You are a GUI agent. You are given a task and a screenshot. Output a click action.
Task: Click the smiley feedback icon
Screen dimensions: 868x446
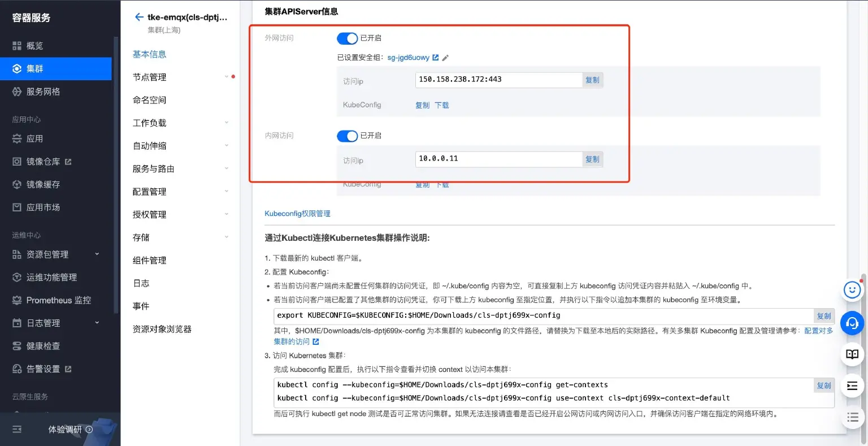852,289
